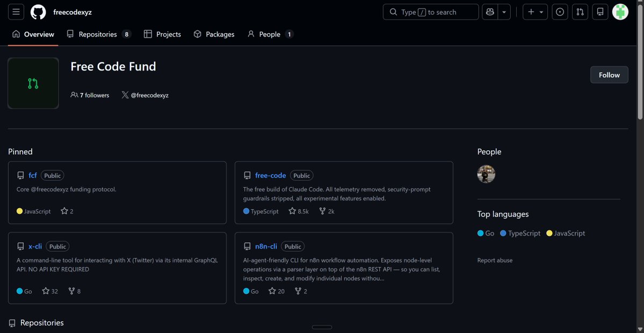644x333 pixels.
Task: Open the Packages tab
Action: tap(214, 34)
